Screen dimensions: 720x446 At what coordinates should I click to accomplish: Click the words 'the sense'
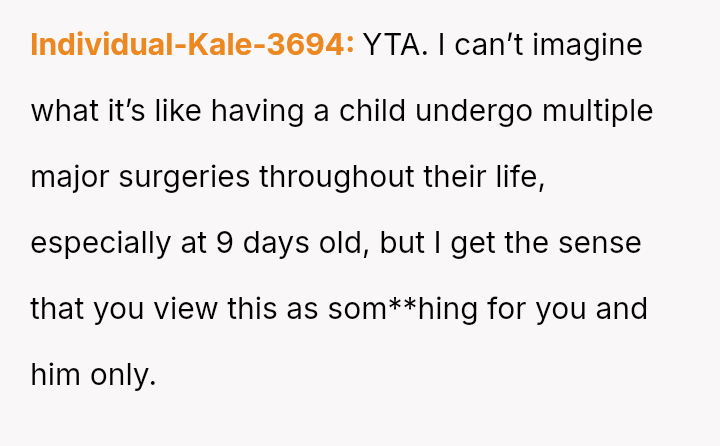(575, 243)
